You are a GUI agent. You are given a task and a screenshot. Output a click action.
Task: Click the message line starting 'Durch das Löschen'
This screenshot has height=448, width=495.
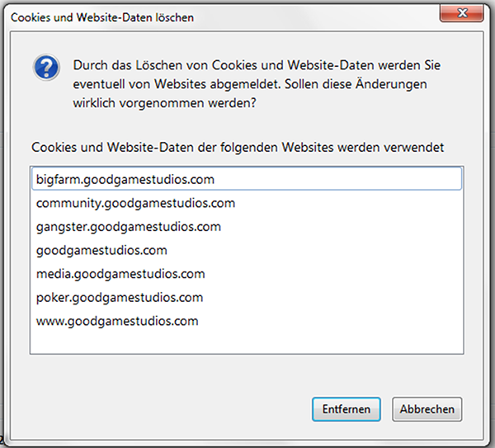coord(257,65)
